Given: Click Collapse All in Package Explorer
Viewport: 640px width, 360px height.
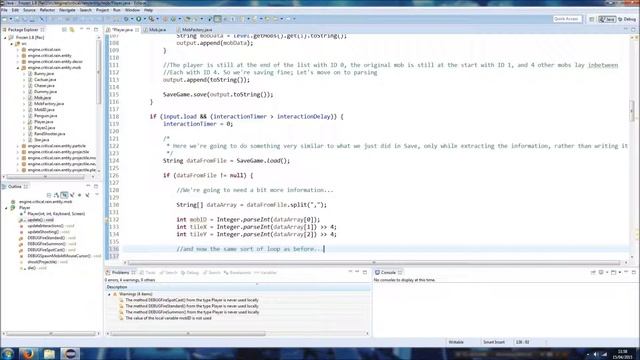Looking at the screenshot, I should (64, 30).
